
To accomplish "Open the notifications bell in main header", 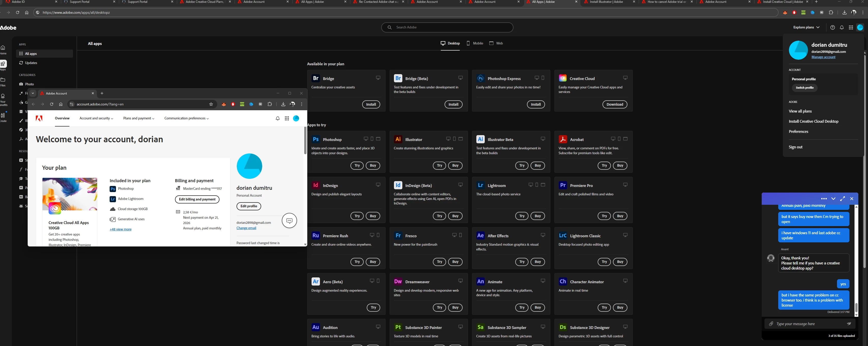I will pos(841,28).
